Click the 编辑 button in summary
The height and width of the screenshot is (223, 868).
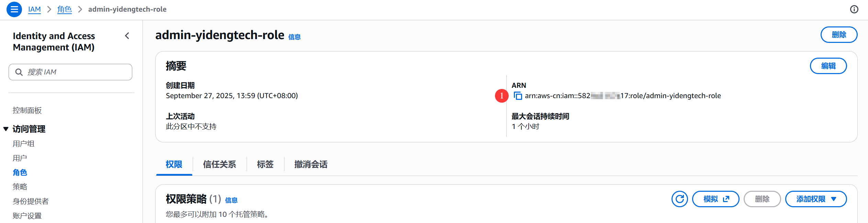click(x=828, y=66)
